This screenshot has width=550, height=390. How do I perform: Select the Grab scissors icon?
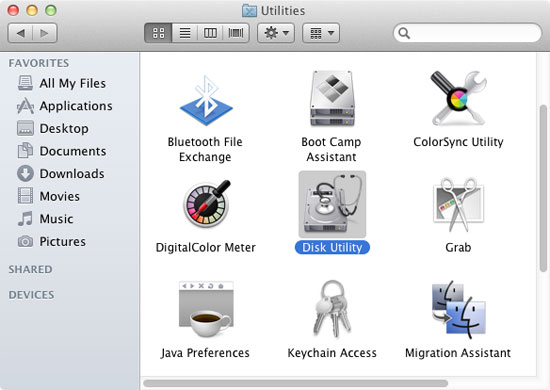pyautogui.click(x=458, y=205)
